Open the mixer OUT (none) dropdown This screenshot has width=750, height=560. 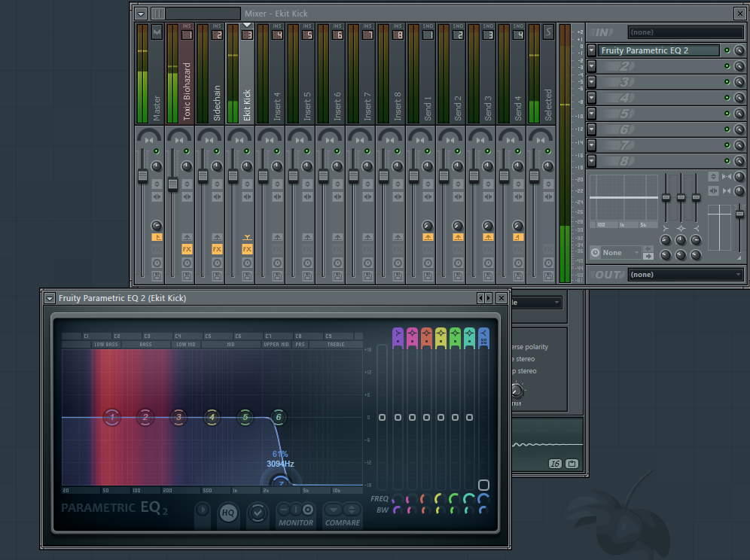[x=685, y=275]
